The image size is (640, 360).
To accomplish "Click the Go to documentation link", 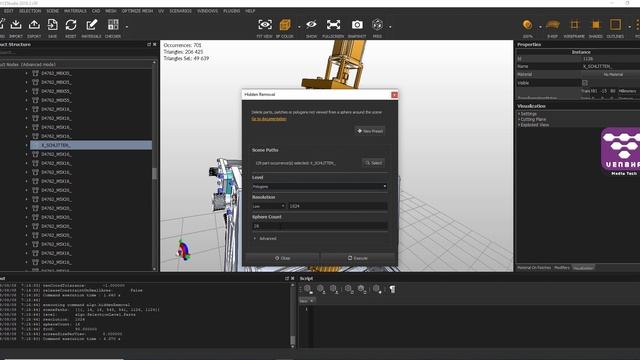I will tap(269, 119).
